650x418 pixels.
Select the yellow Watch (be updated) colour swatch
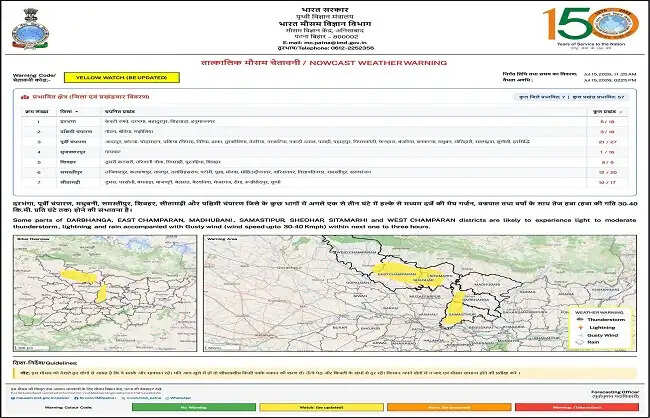321,407
